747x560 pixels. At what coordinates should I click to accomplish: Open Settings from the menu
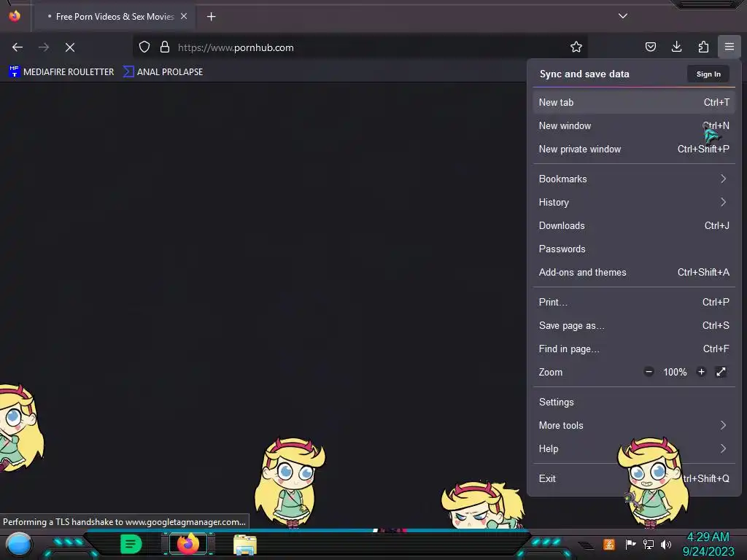pos(634,402)
